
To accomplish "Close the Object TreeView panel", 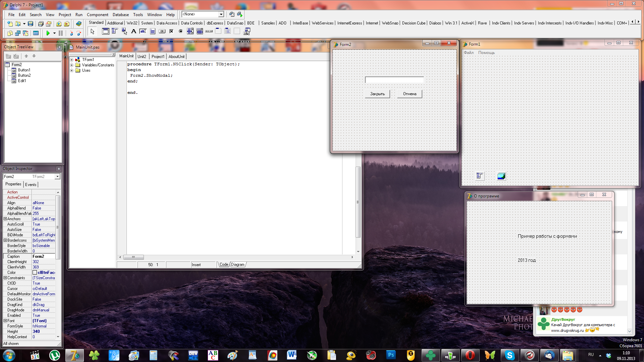I will click(59, 47).
